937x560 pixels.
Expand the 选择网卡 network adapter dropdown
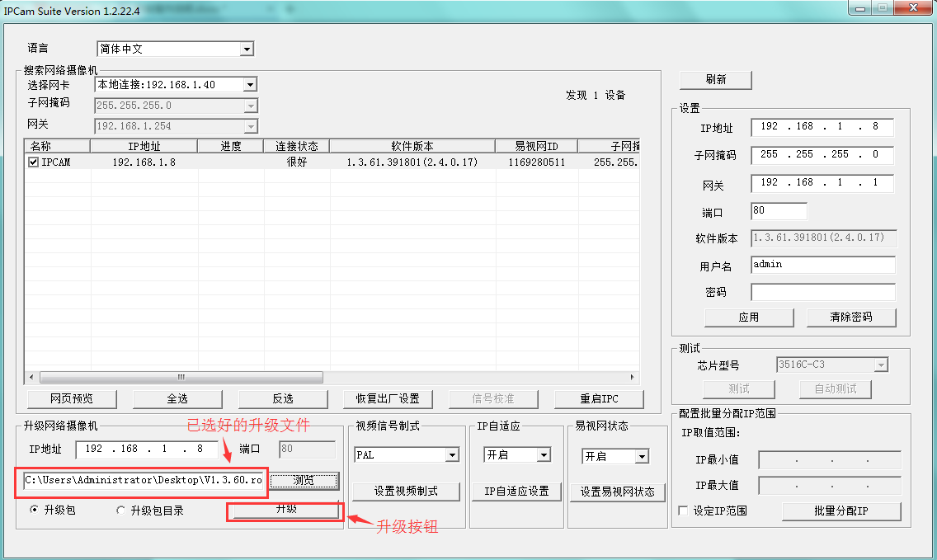tap(250, 85)
